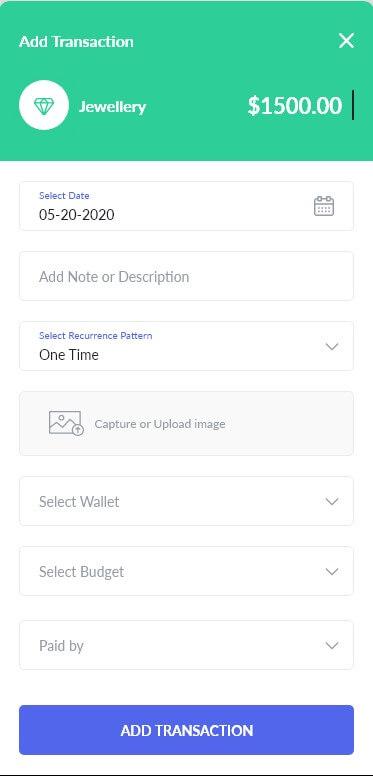Open the calendar date picker icon
Viewport: 373px width, 776px height.
point(324,206)
